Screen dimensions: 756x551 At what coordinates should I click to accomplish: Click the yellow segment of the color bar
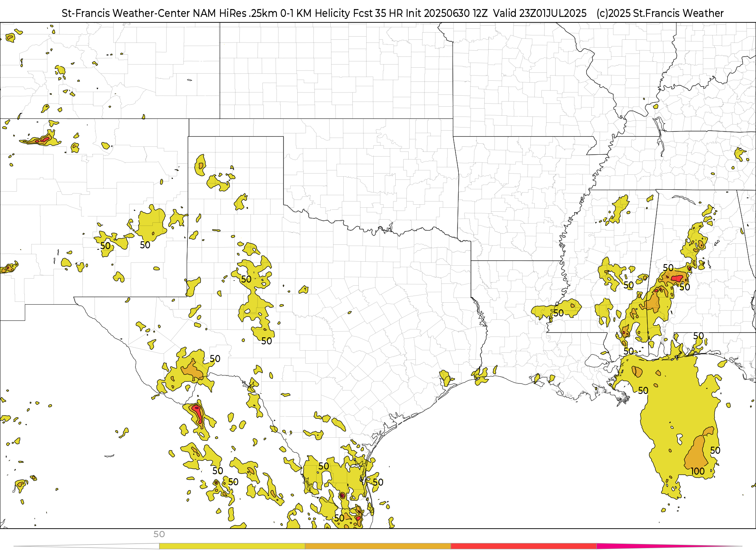(x=232, y=546)
